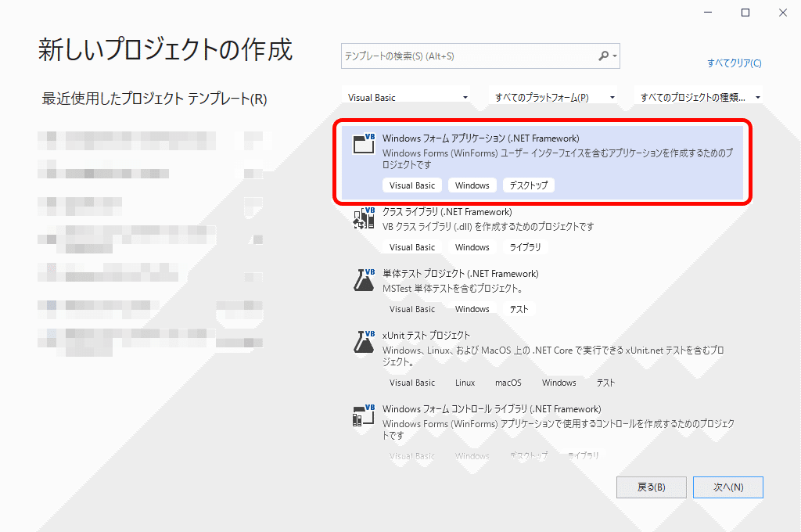Click the Windows Forms Application template icon

[x=364, y=144]
